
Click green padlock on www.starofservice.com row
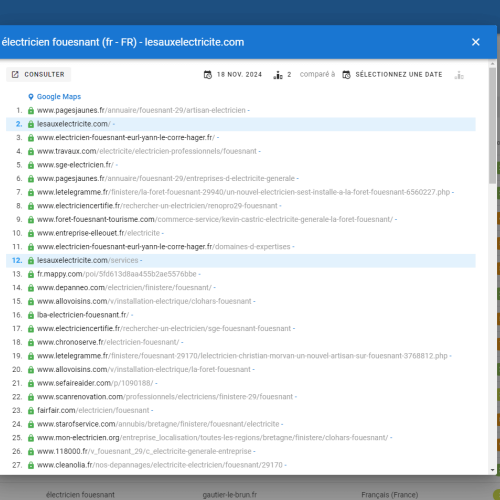(x=31, y=424)
